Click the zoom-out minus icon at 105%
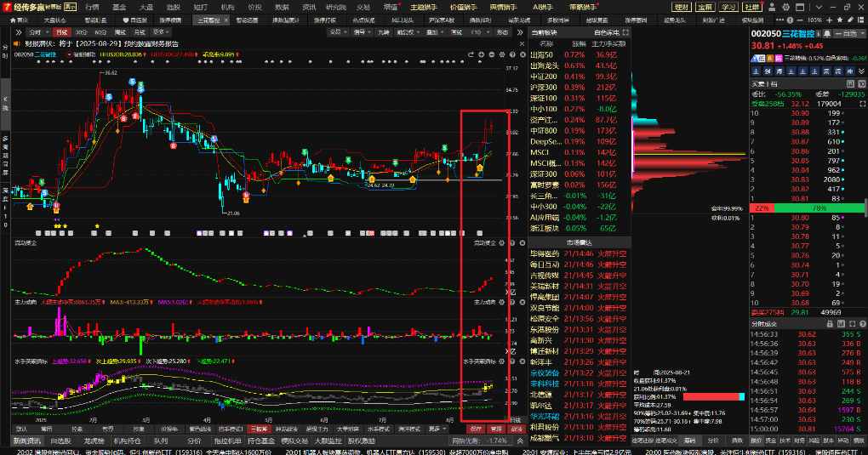Viewport: 868px width, 455px height. coord(801,20)
